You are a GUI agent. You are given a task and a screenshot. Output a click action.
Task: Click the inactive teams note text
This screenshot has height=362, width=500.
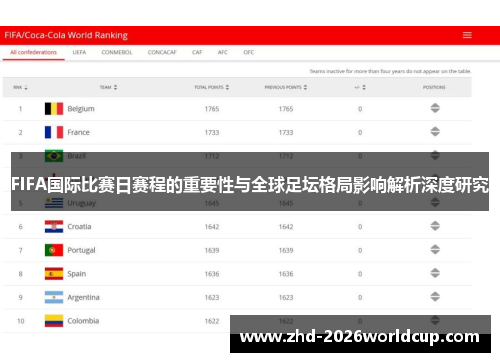point(390,71)
